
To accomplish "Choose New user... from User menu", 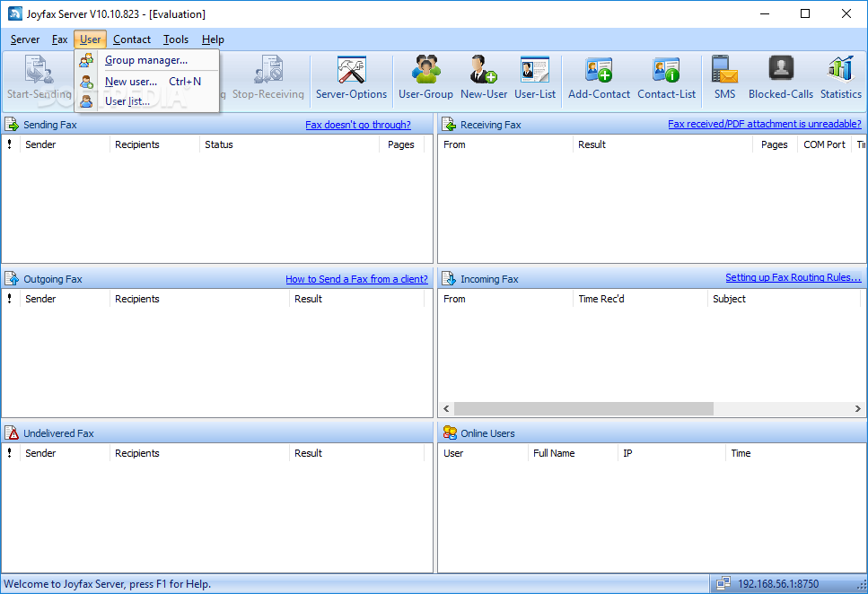I will [146, 82].
